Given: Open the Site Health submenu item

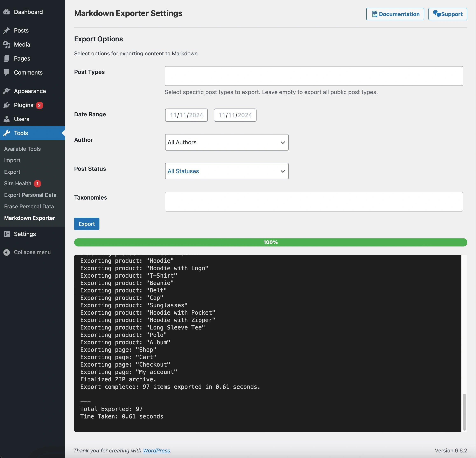Looking at the screenshot, I should click(x=18, y=183).
